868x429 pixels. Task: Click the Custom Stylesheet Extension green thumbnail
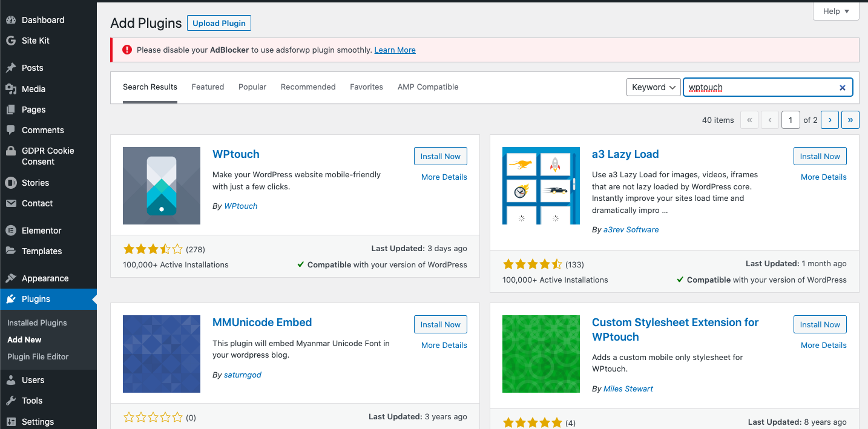tap(541, 354)
